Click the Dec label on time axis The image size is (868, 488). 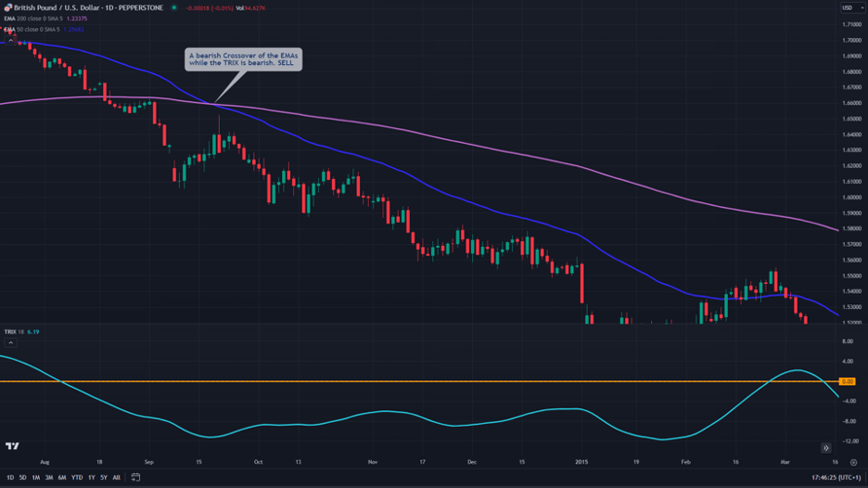(x=472, y=462)
